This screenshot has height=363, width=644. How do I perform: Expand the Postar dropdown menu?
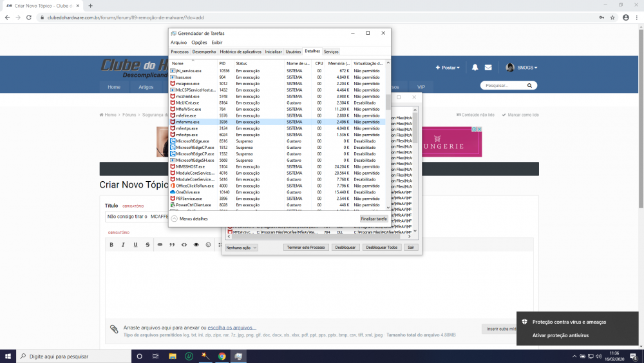[448, 67]
